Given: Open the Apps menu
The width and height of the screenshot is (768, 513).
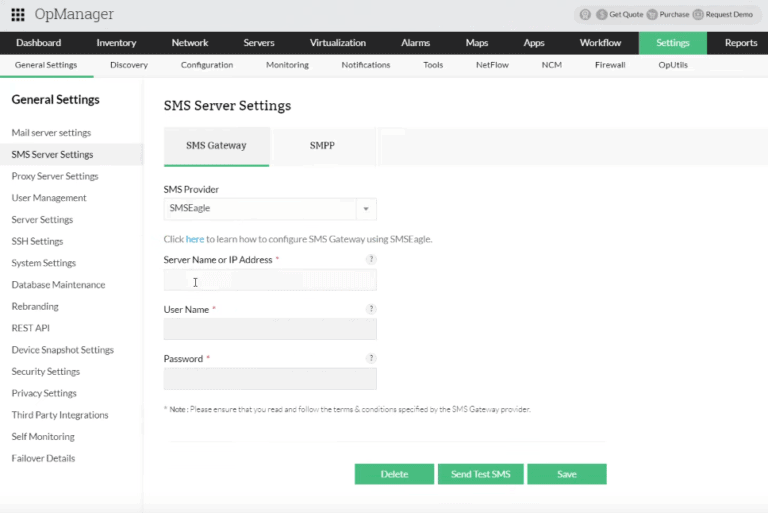Looking at the screenshot, I should [533, 43].
